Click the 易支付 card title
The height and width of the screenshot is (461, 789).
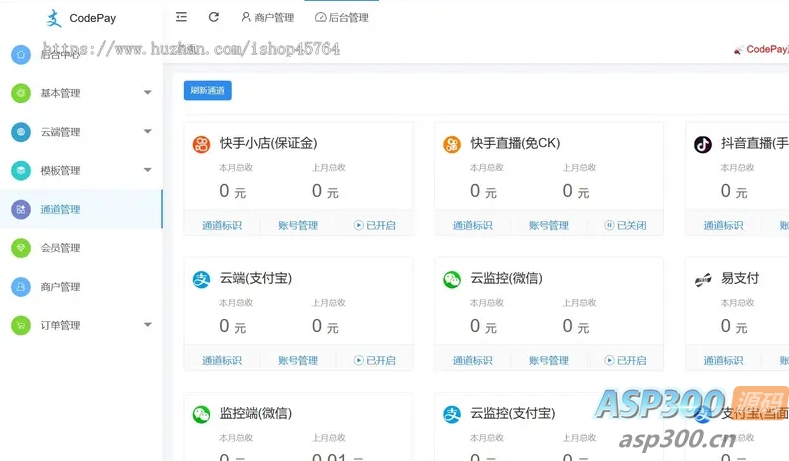[740, 278]
